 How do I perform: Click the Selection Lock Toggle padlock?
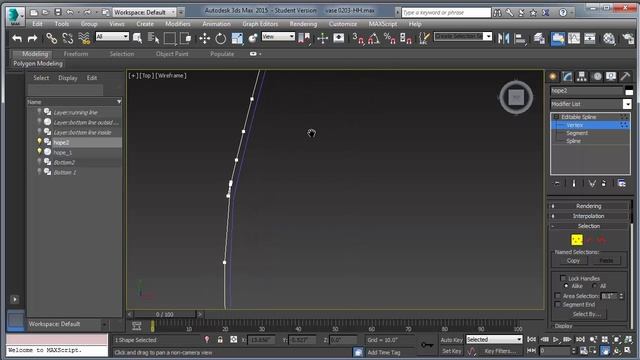click(220, 340)
